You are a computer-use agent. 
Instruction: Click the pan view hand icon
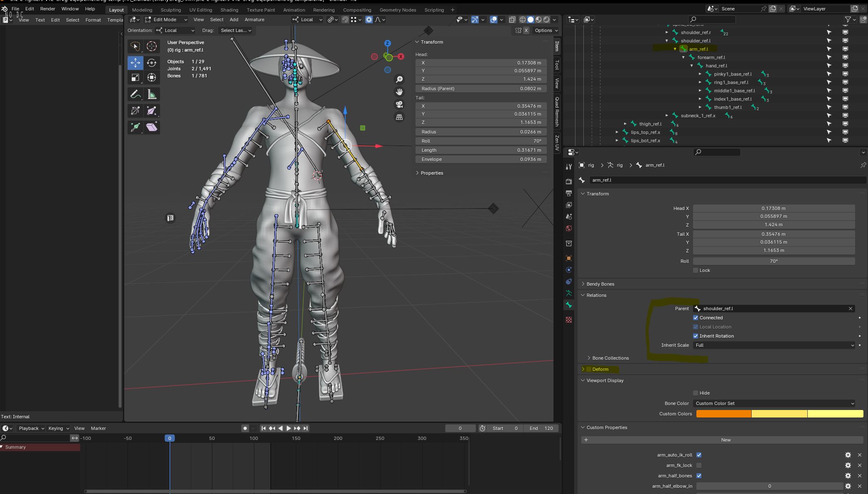tap(399, 92)
